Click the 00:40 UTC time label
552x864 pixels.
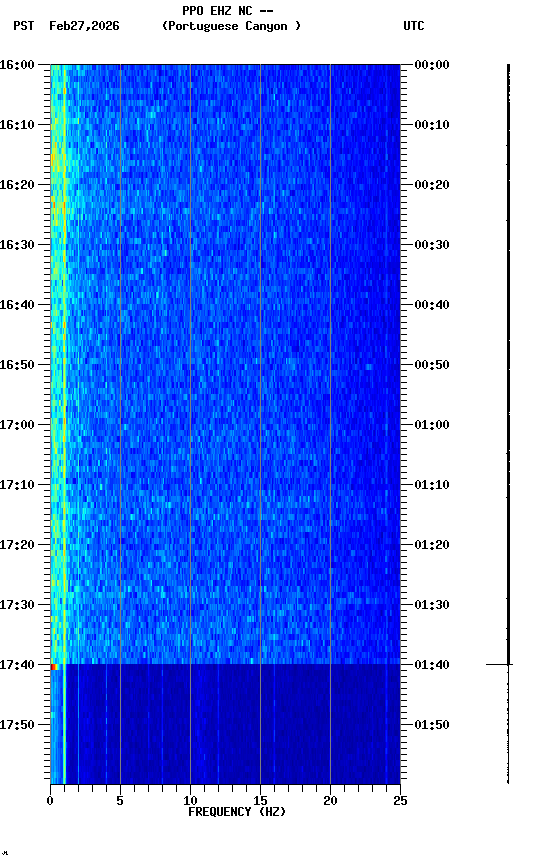tap(432, 305)
